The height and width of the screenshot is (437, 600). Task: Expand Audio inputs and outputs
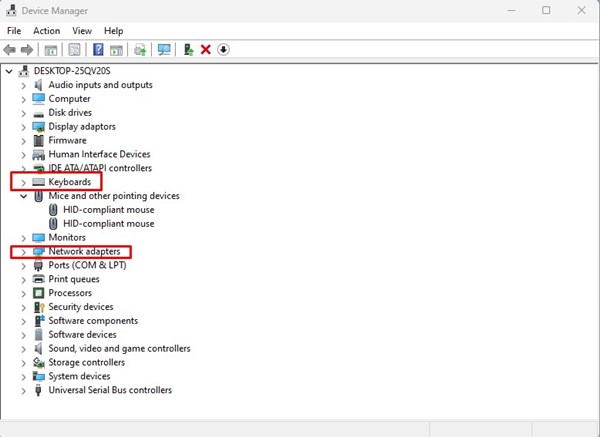(23, 85)
